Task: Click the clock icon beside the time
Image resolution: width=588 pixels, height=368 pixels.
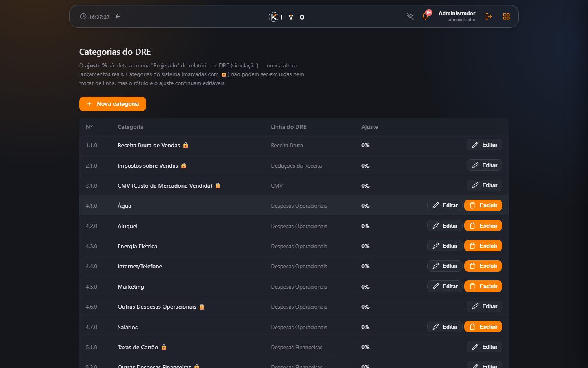Action: (x=83, y=16)
